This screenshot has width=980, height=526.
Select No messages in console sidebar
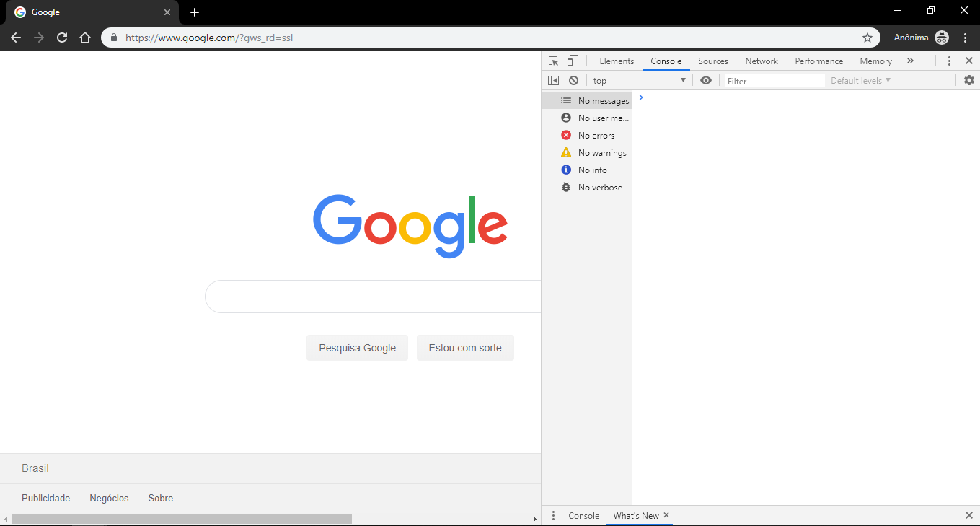pos(586,101)
